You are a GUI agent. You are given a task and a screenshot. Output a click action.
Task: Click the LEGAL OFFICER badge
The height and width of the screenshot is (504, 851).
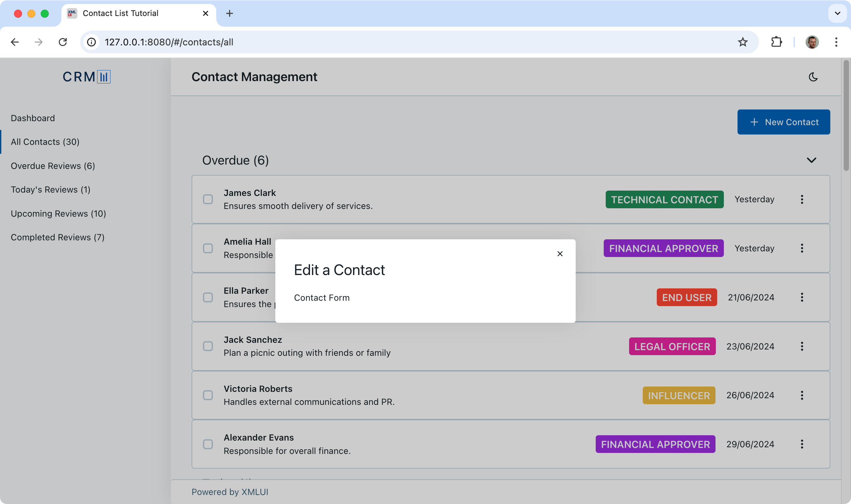pyautogui.click(x=672, y=346)
